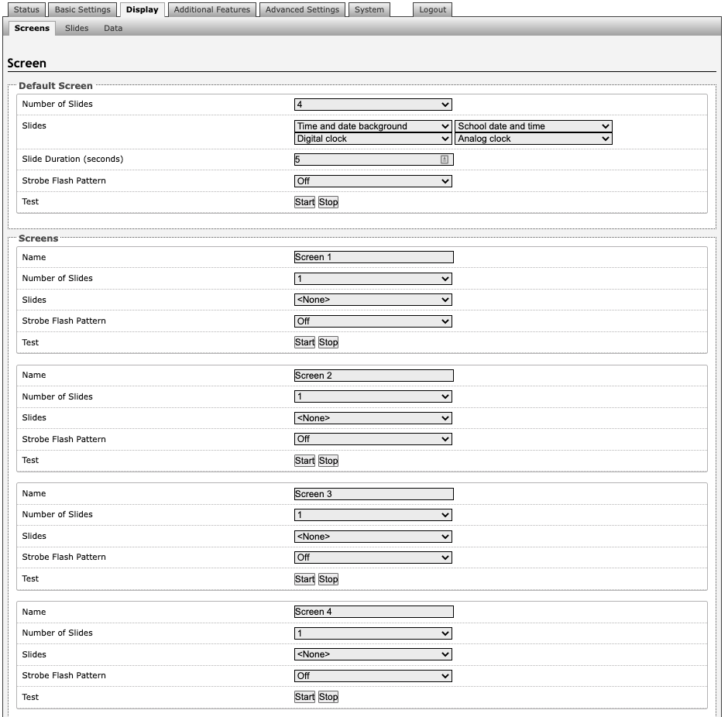Open the Analog clock slide dropdown
The height and width of the screenshot is (717, 728).
click(534, 139)
